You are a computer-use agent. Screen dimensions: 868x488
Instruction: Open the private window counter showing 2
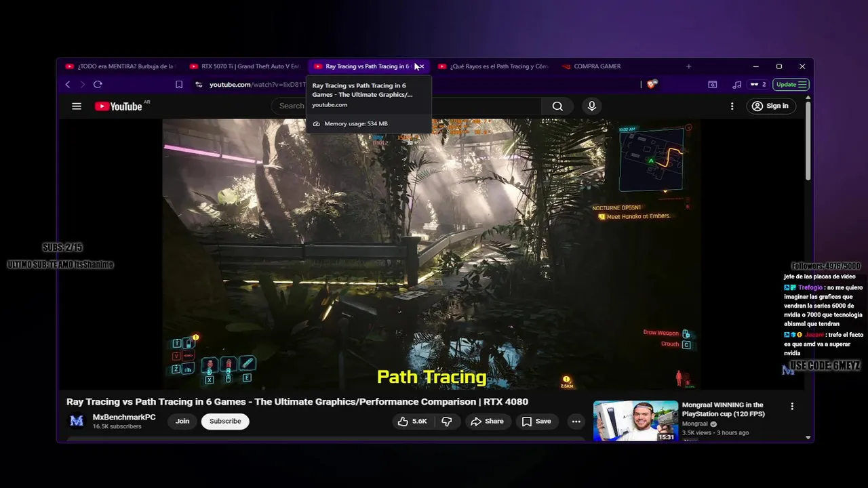click(757, 85)
